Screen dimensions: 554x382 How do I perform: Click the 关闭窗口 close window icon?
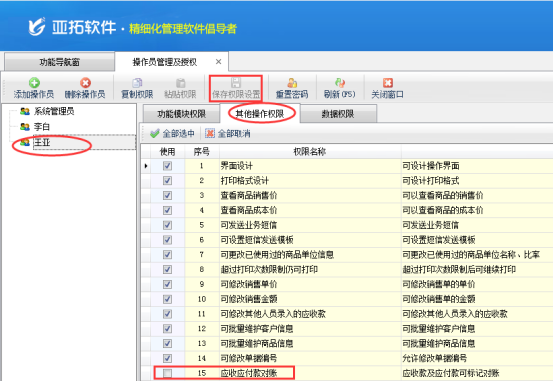pos(388,83)
